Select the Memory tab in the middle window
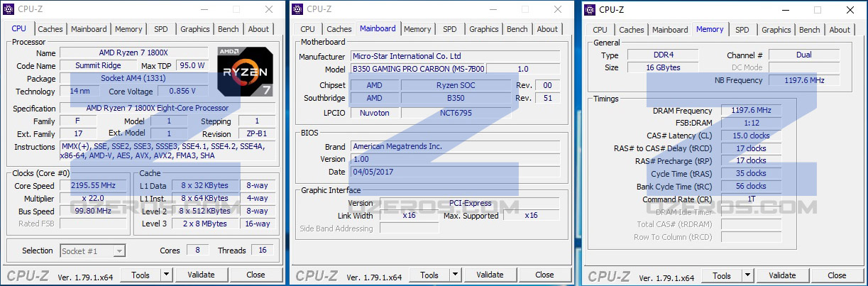Image resolution: width=868 pixels, height=286 pixels. [x=417, y=29]
